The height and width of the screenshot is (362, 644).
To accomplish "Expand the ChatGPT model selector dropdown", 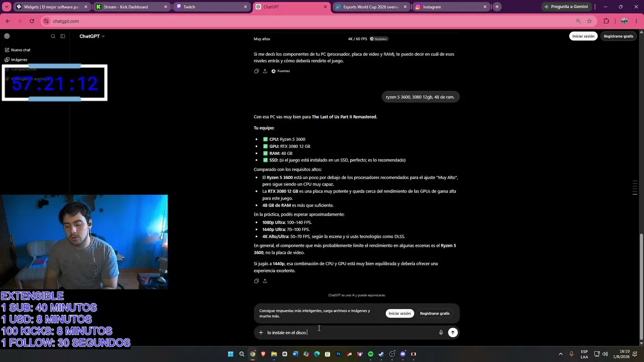I will pyautogui.click(x=92, y=36).
